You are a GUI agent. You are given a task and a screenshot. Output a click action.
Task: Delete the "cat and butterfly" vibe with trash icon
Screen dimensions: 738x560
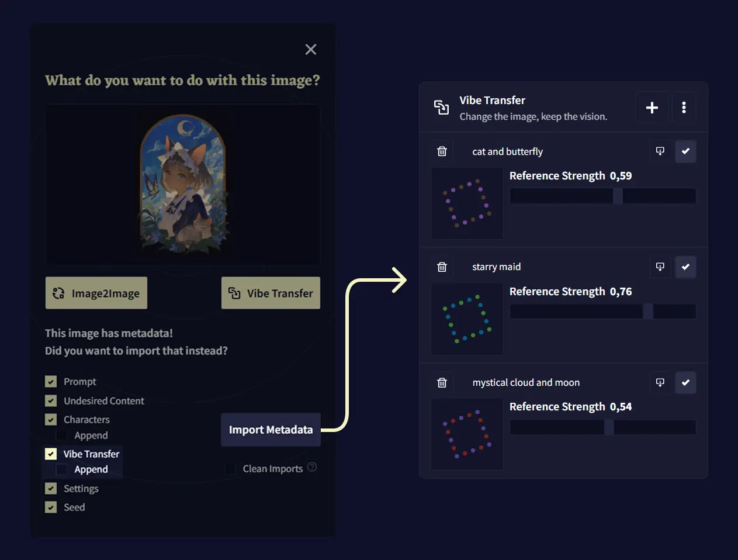[x=442, y=151]
